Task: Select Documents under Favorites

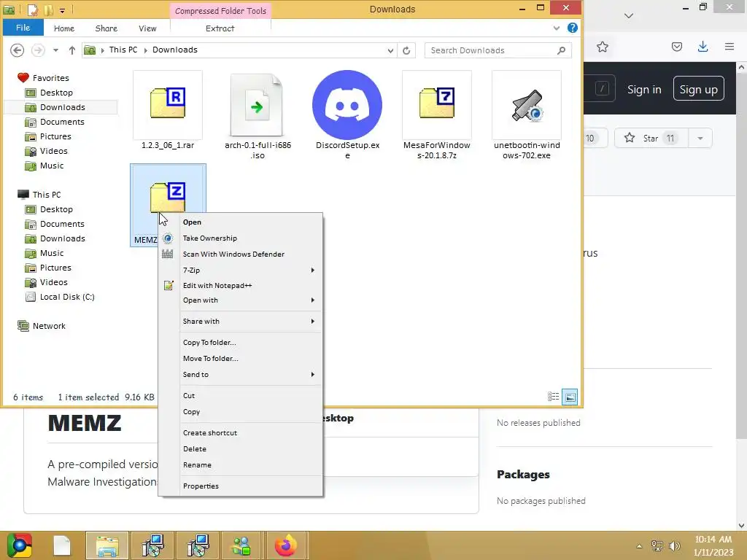Action: point(61,122)
